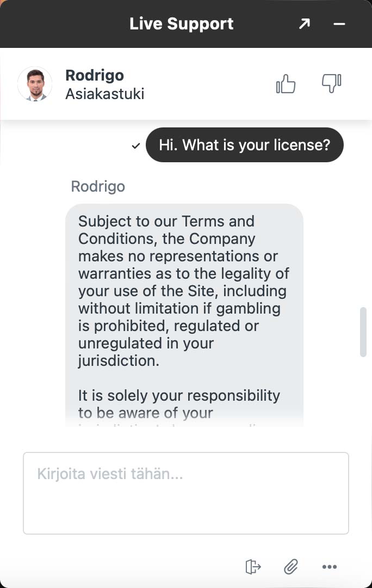Click the 'jurisdiction.' word ending the first paragraph

119,360
